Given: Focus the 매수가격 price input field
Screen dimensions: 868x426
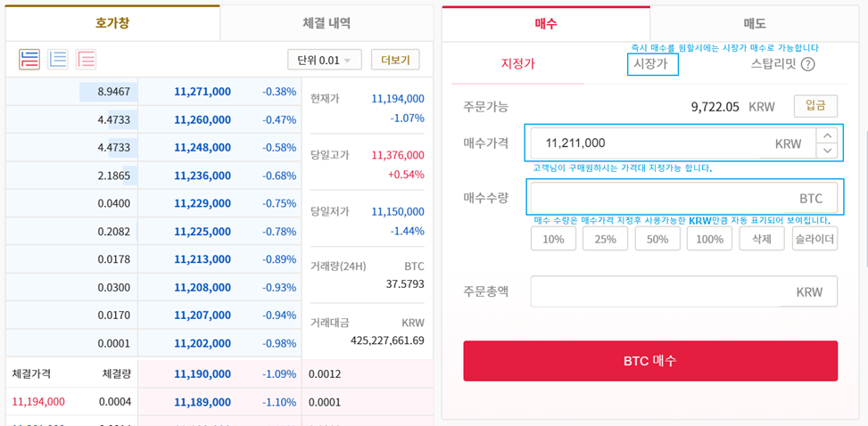Looking at the screenshot, I should [674, 143].
